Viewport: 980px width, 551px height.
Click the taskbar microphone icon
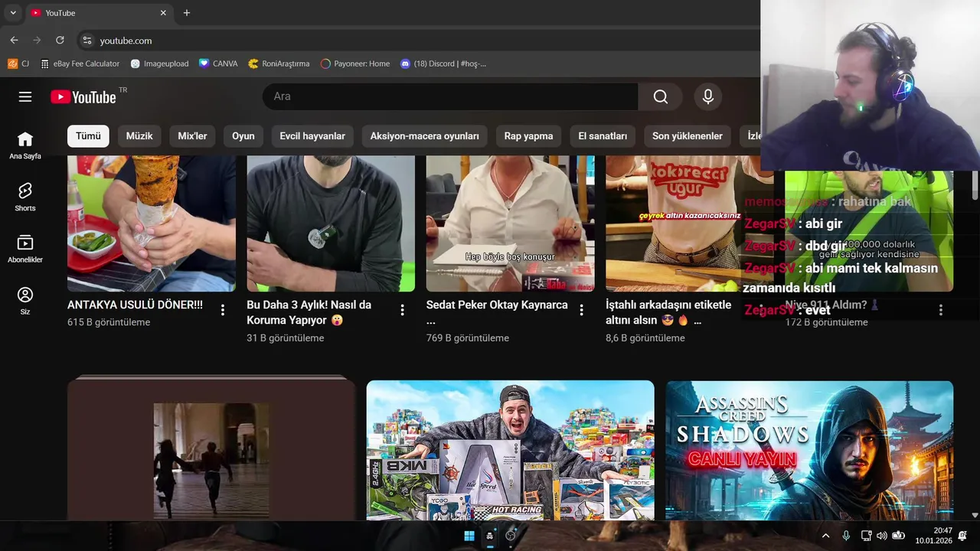pyautogui.click(x=846, y=536)
